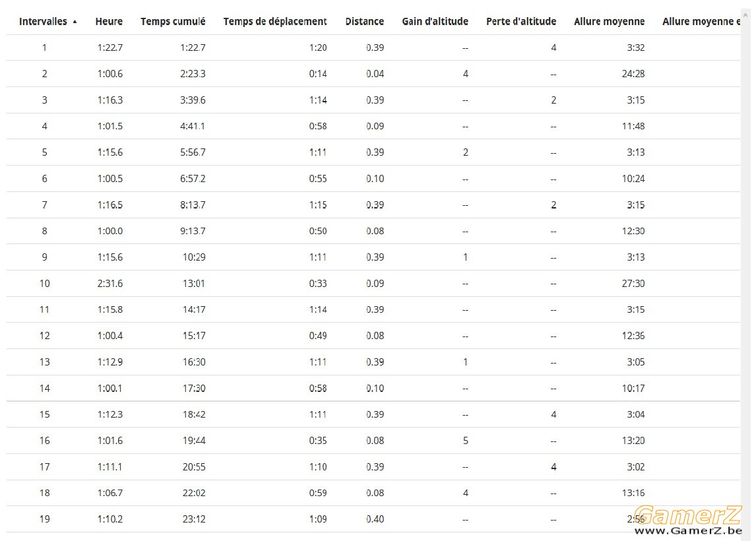Click the scroll-up arrow of the scrollbar
Image resolution: width=756 pixels, height=541 pixels.
click(x=746, y=15)
